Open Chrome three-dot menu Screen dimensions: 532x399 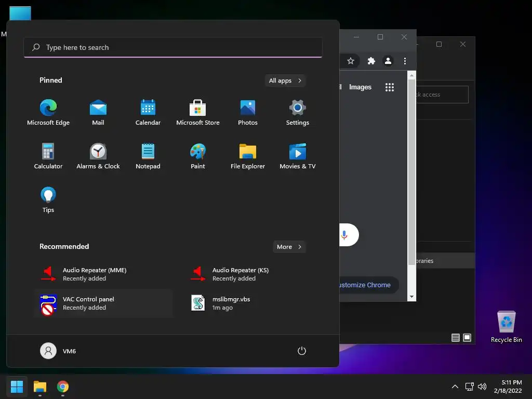click(405, 61)
